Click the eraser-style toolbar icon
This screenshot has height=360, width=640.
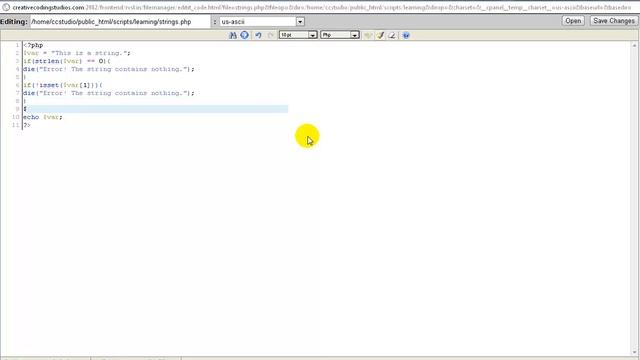click(x=392, y=35)
